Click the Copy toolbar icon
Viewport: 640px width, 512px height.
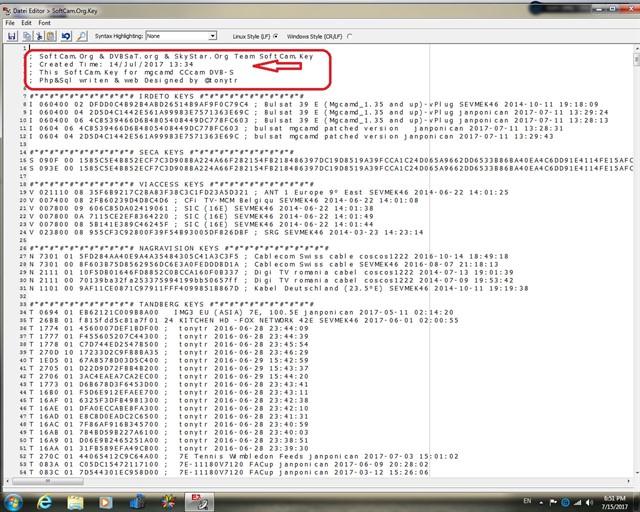(27, 36)
